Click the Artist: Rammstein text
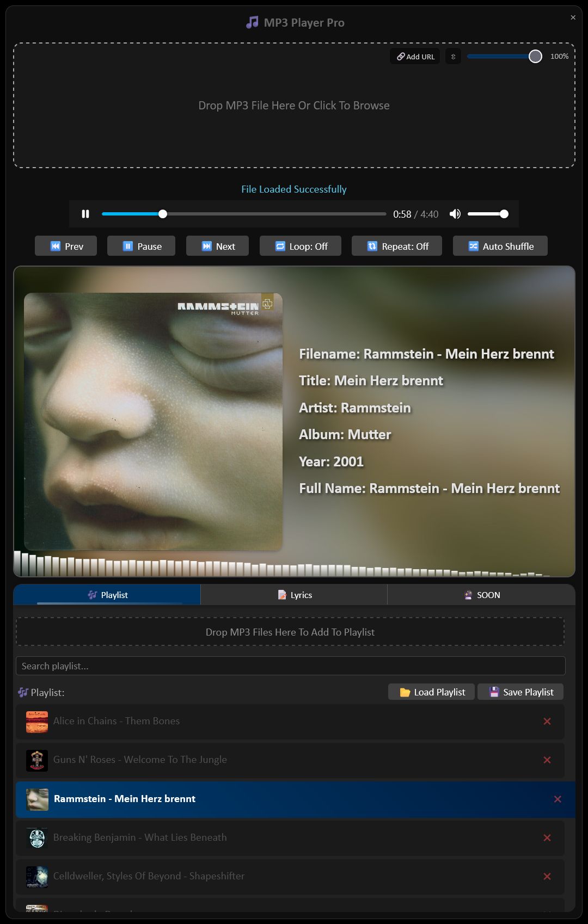The width and height of the screenshot is (588, 924). coord(355,408)
